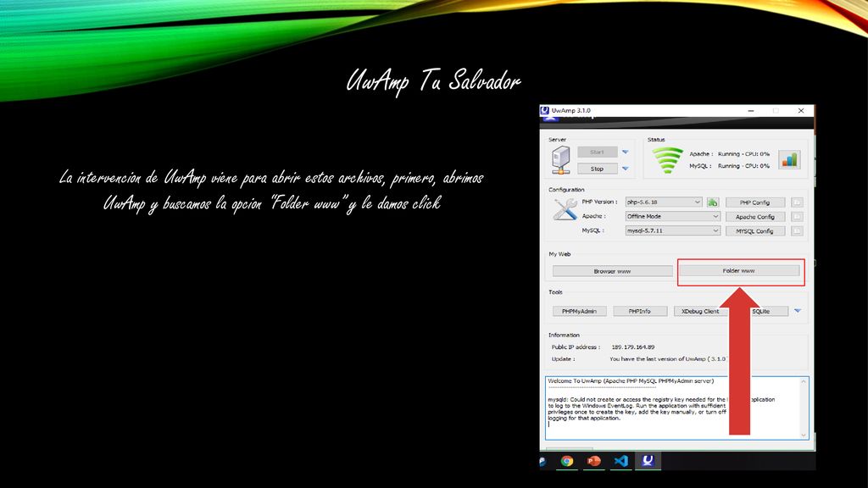Open the MySQL version dropdown mysql-5.7.11

point(672,230)
